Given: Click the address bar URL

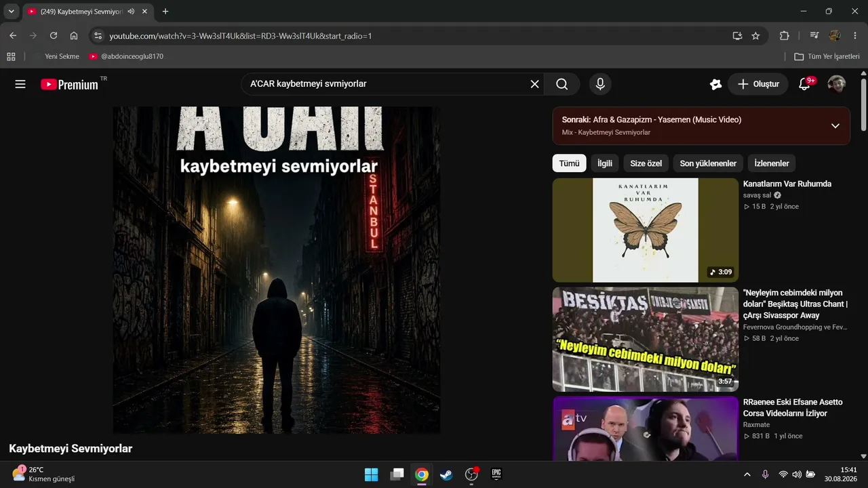Looking at the screenshot, I should point(241,36).
